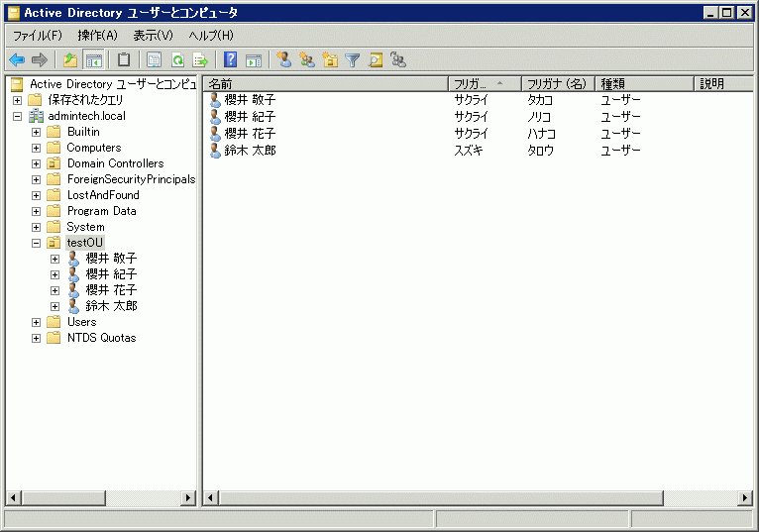The height and width of the screenshot is (532, 759).
Task: Create a new group with toolbar icon
Action: (x=307, y=60)
